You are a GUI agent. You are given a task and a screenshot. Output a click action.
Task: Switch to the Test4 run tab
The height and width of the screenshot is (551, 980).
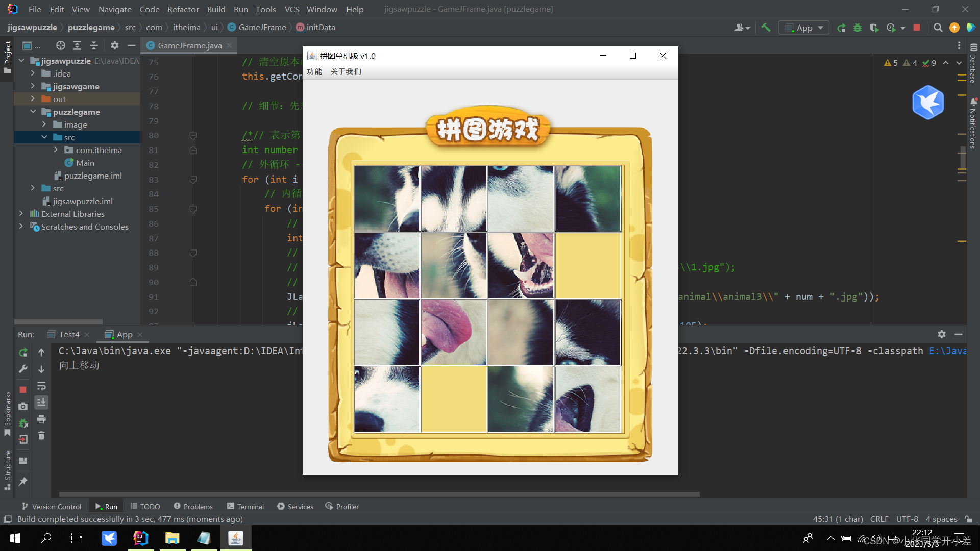click(69, 334)
